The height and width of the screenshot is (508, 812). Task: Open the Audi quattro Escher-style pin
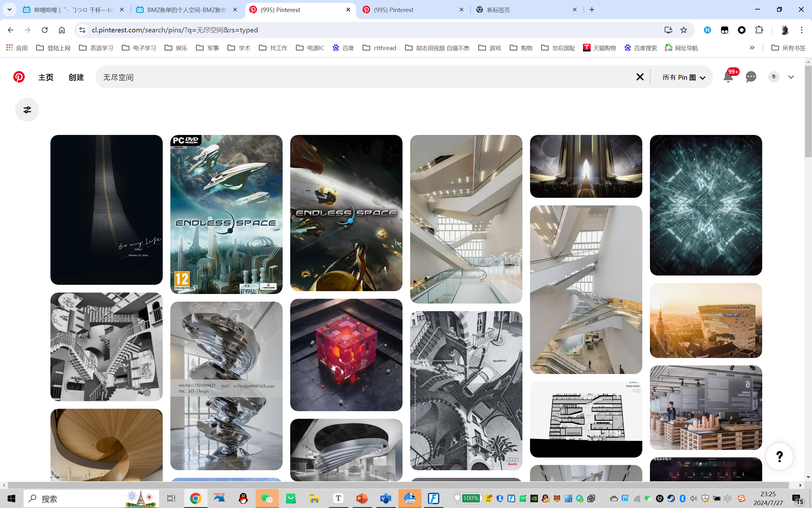tap(466, 391)
